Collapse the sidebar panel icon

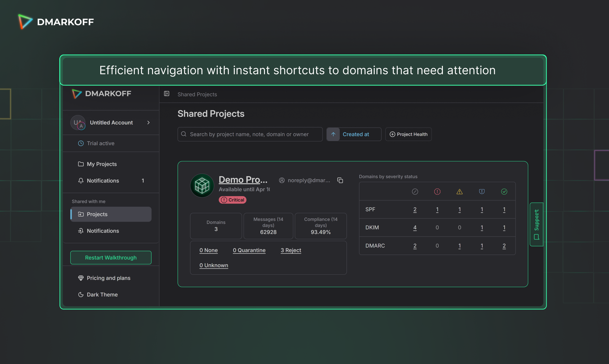pyautogui.click(x=166, y=94)
